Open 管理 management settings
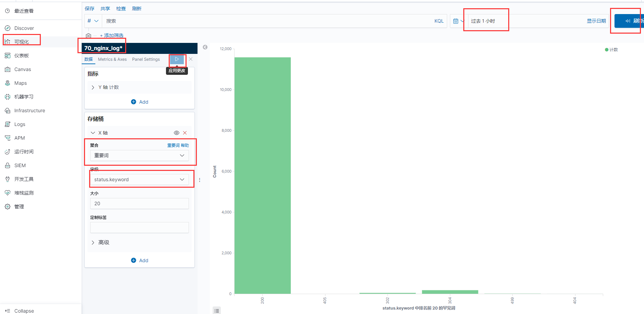 (19, 206)
